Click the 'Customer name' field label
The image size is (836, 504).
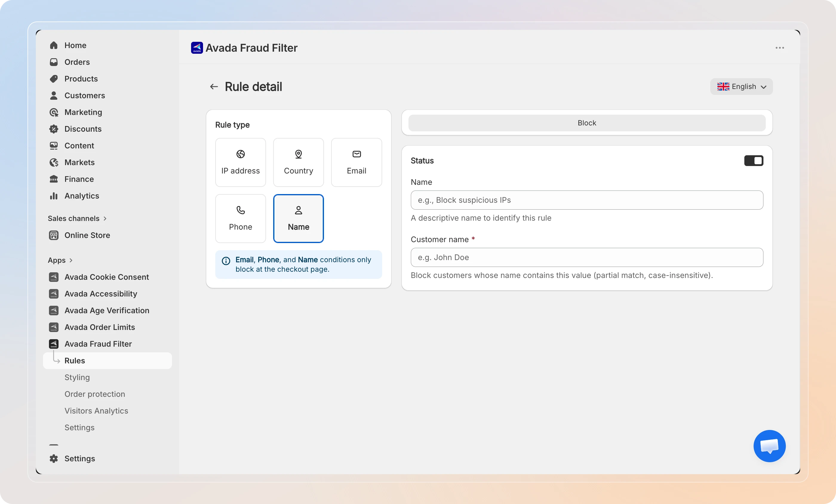pos(440,240)
